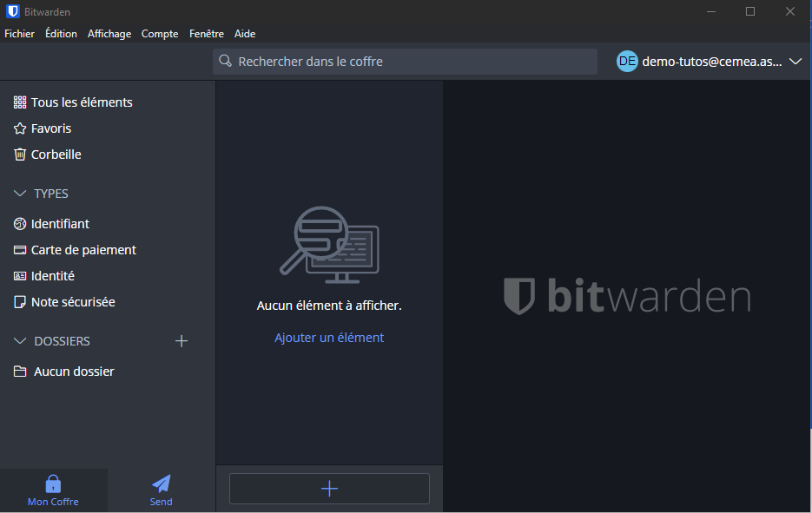Maximize the Bitwarden window
Viewport: 812px width, 513px height.
pos(750,11)
